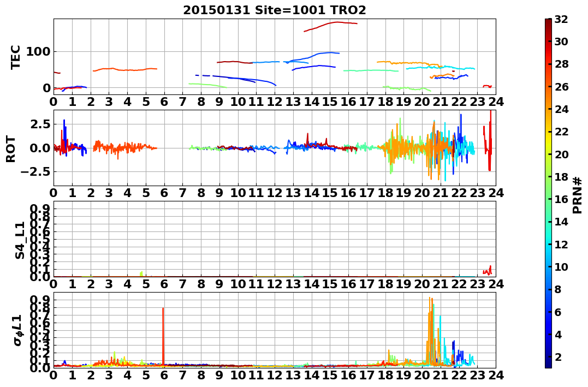Click the plot title '20150131 Site=1001 TRO2'

[274, 10]
